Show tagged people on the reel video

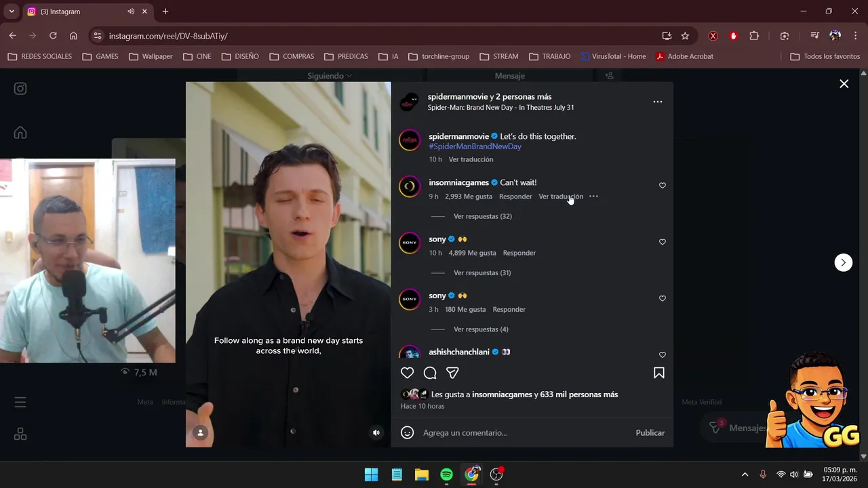coord(201,432)
